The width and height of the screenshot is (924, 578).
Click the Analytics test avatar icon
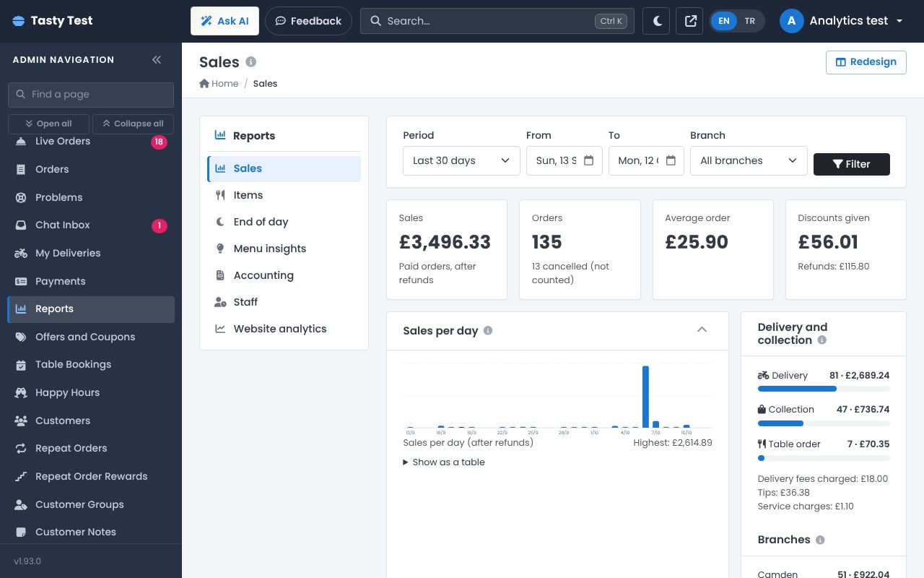pyautogui.click(x=791, y=21)
